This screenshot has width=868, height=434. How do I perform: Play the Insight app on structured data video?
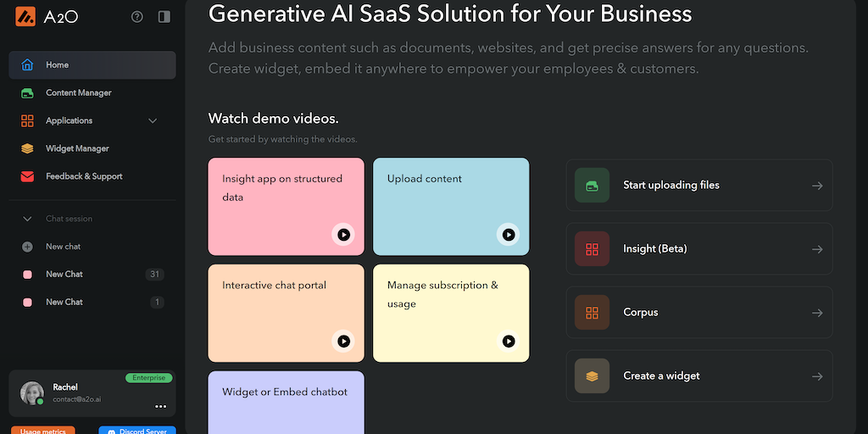[343, 235]
